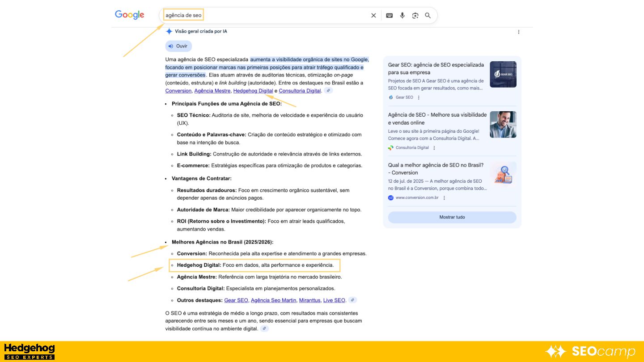Click the Consultoria Digital favicon
The width and height of the screenshot is (644, 362).
point(391,148)
